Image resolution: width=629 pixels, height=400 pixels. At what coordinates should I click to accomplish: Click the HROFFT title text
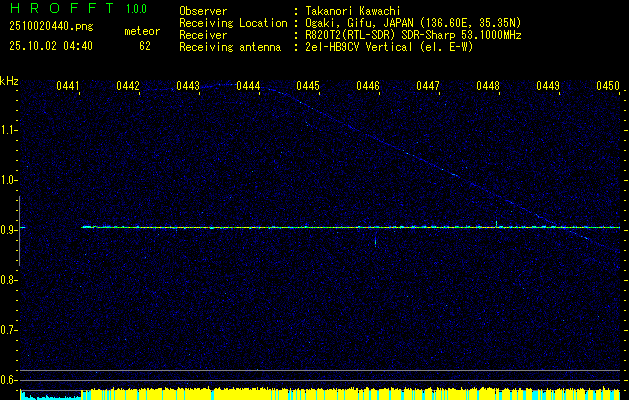(x=57, y=9)
